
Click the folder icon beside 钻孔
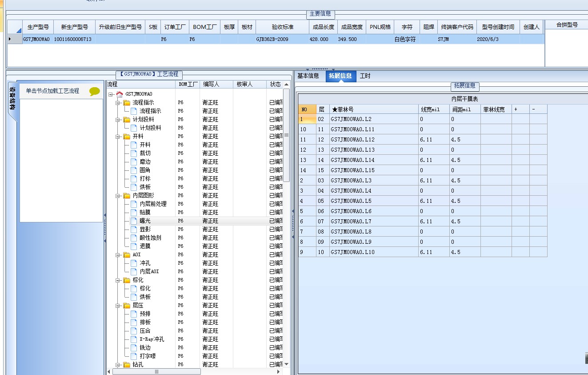tap(127, 365)
